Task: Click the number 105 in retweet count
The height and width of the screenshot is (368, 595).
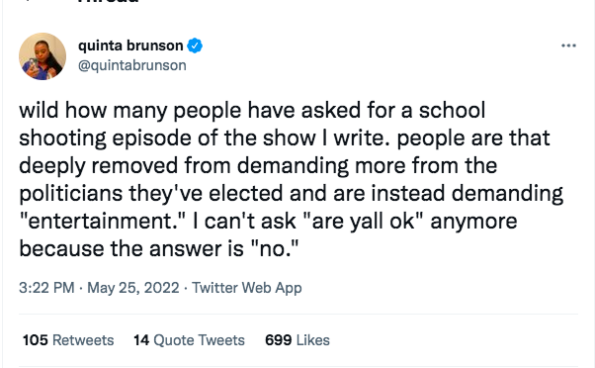Action: coord(35,340)
